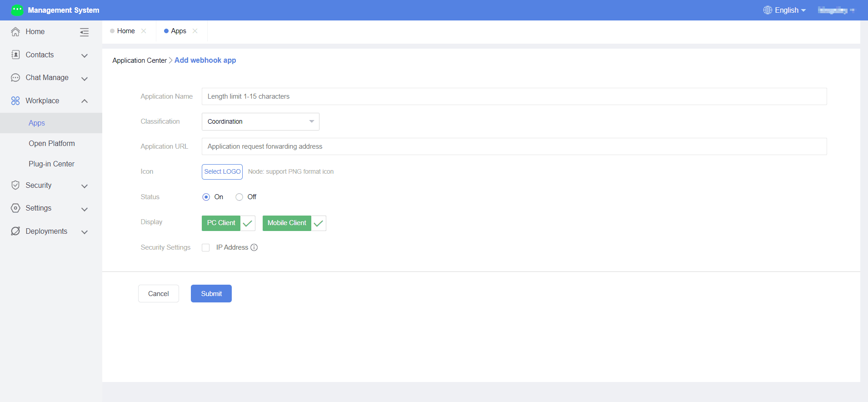Click the green app logo in header
The width and height of the screenshot is (868, 402).
(x=17, y=10)
